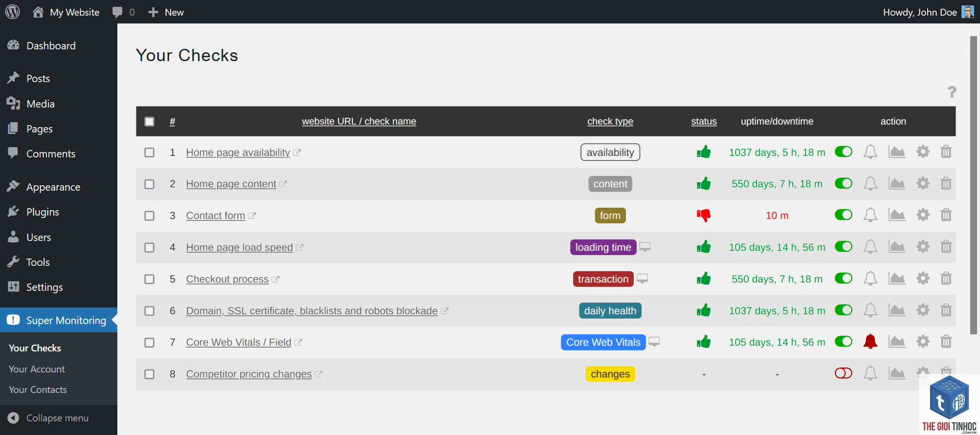
Task: Open alert bell for Home page availability
Action: (x=870, y=152)
